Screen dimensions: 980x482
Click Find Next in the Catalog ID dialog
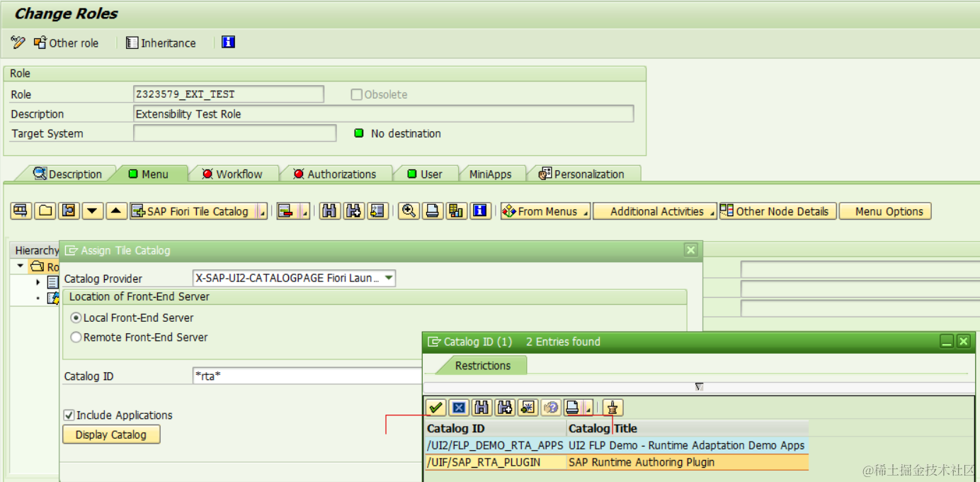tap(505, 408)
